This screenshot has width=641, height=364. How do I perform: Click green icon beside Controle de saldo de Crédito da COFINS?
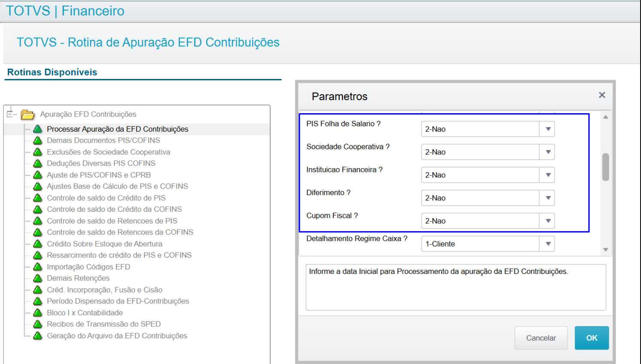pos(38,209)
